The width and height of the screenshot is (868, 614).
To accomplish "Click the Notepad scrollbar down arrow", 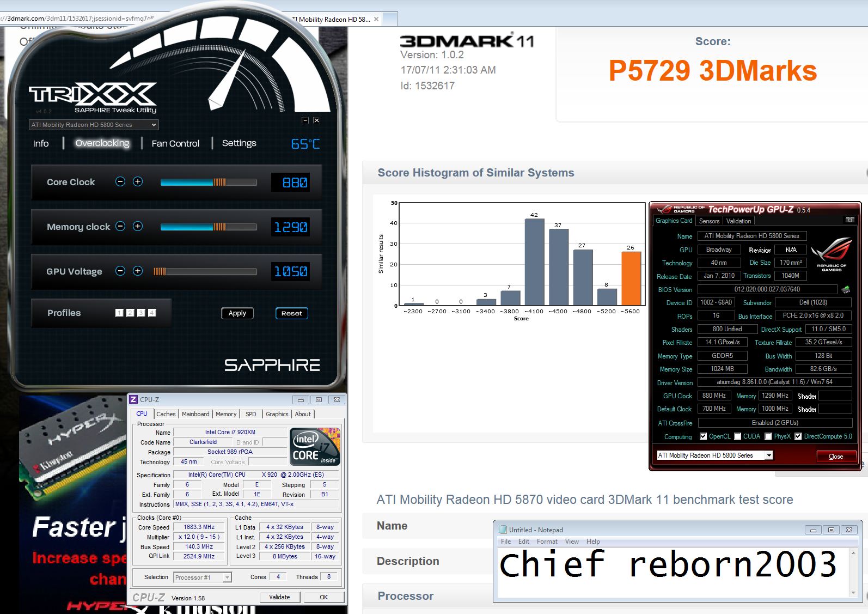I will [x=853, y=592].
